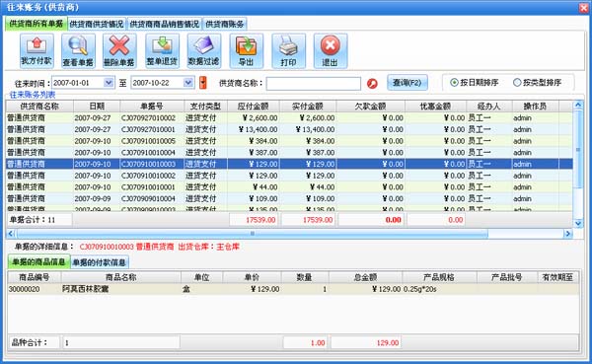Screen dimensions: 592x364
Task: Click the 退出 exit icon
Action: click(331, 50)
